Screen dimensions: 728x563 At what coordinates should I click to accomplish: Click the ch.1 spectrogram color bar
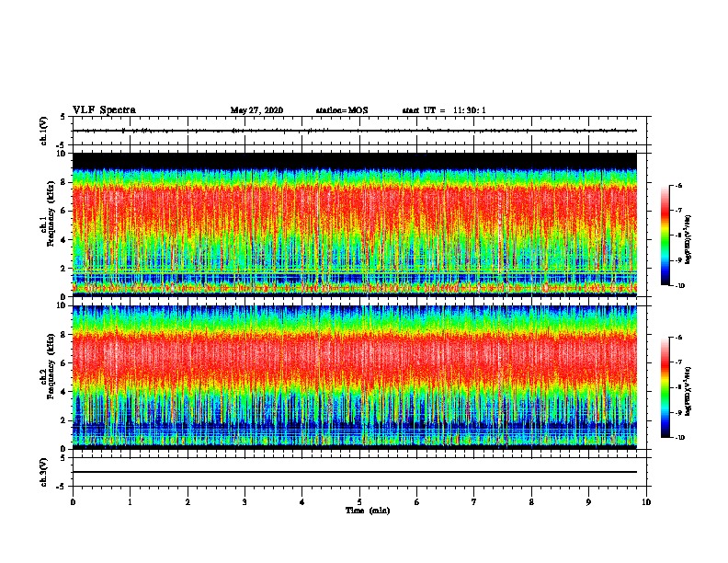coord(665,236)
